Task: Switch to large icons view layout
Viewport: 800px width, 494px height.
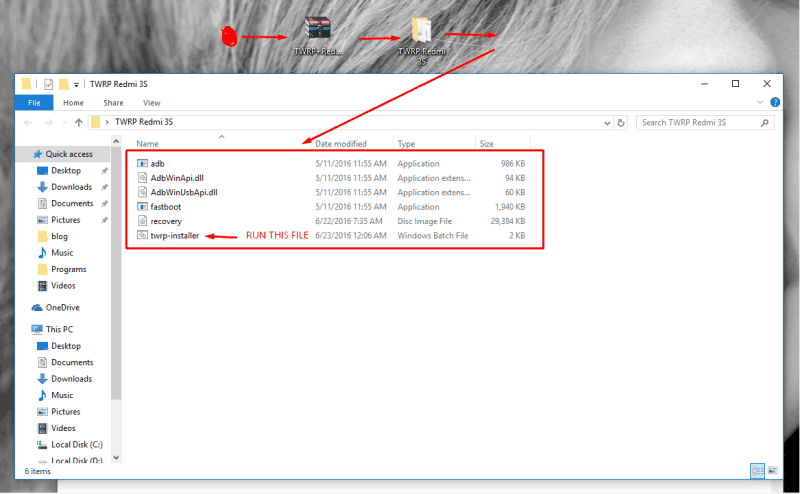Action: [772, 471]
